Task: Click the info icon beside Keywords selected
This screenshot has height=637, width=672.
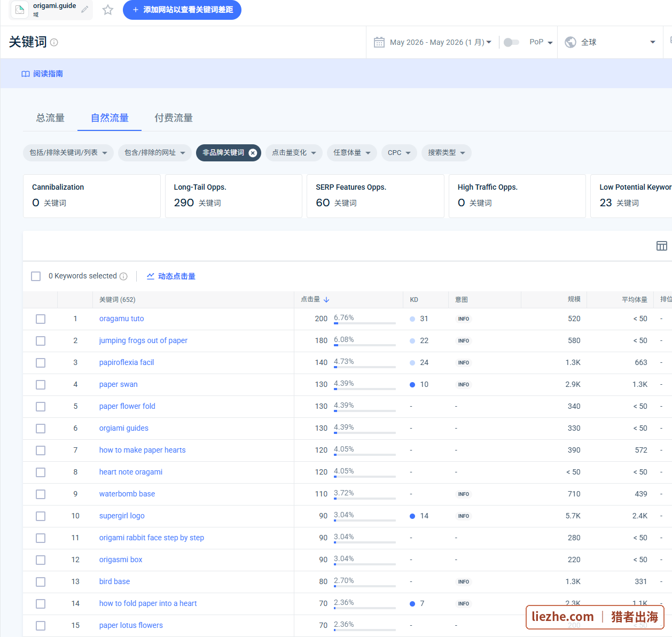Action: [x=123, y=276]
